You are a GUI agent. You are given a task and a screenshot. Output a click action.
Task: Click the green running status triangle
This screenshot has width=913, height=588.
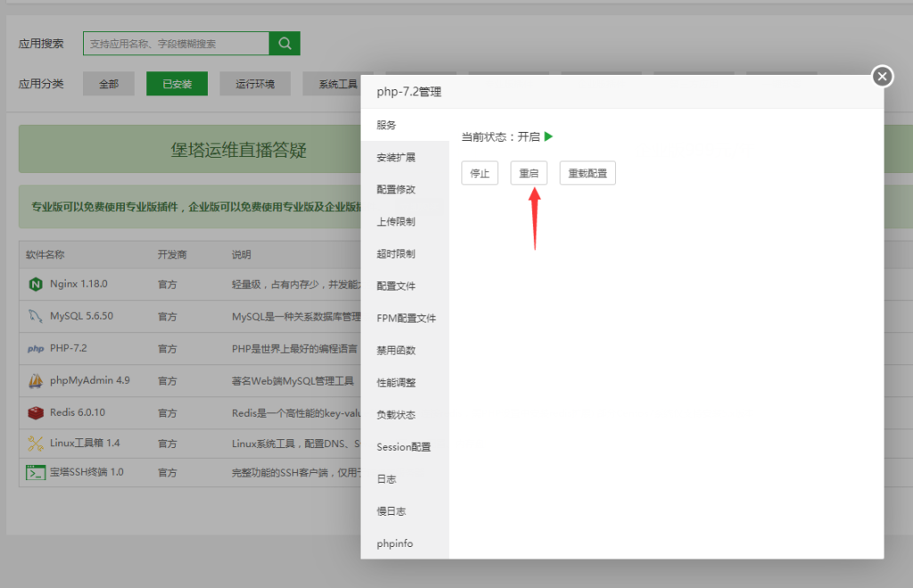548,136
